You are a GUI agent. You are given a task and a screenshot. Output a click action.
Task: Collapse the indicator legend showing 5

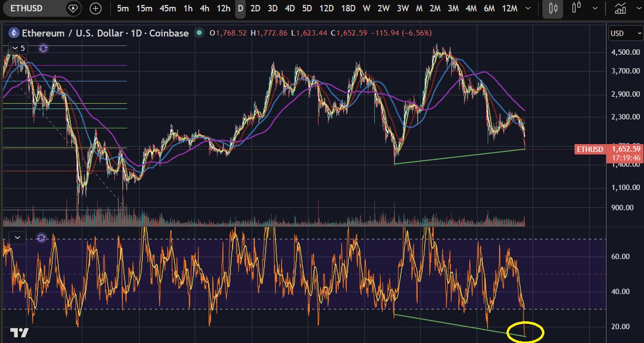(x=18, y=48)
